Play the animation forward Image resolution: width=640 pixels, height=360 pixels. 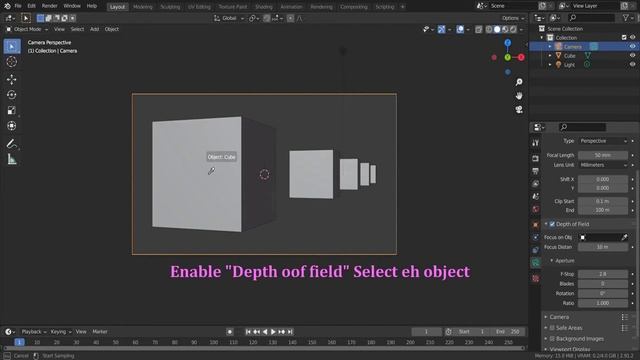click(x=273, y=332)
